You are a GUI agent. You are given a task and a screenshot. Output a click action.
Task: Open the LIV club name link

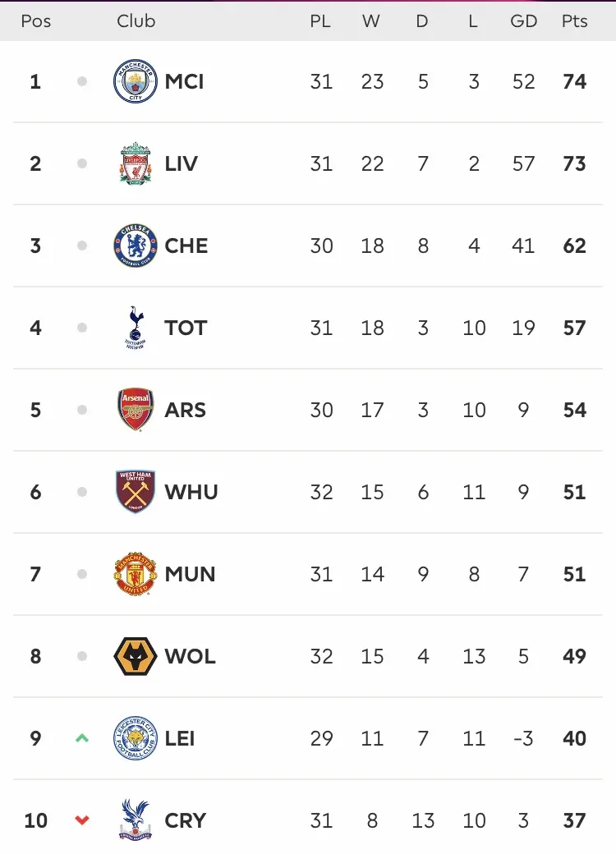[182, 163]
